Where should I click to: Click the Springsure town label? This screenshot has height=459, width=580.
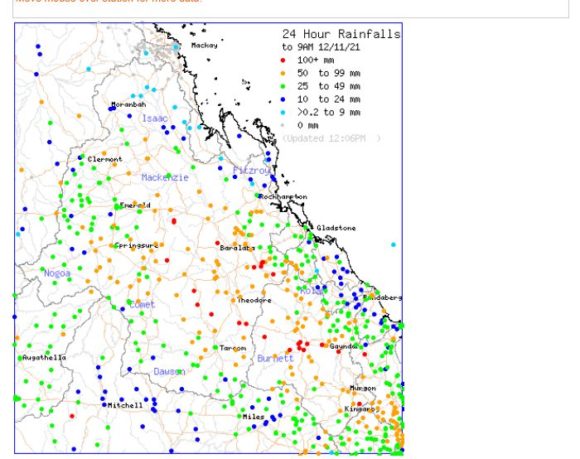coord(136,245)
